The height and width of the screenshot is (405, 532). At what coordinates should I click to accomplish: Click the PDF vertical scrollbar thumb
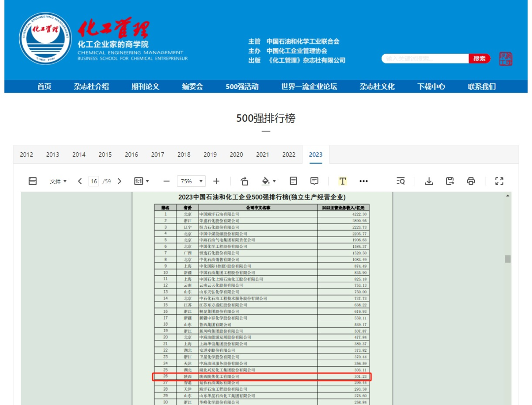507,259
